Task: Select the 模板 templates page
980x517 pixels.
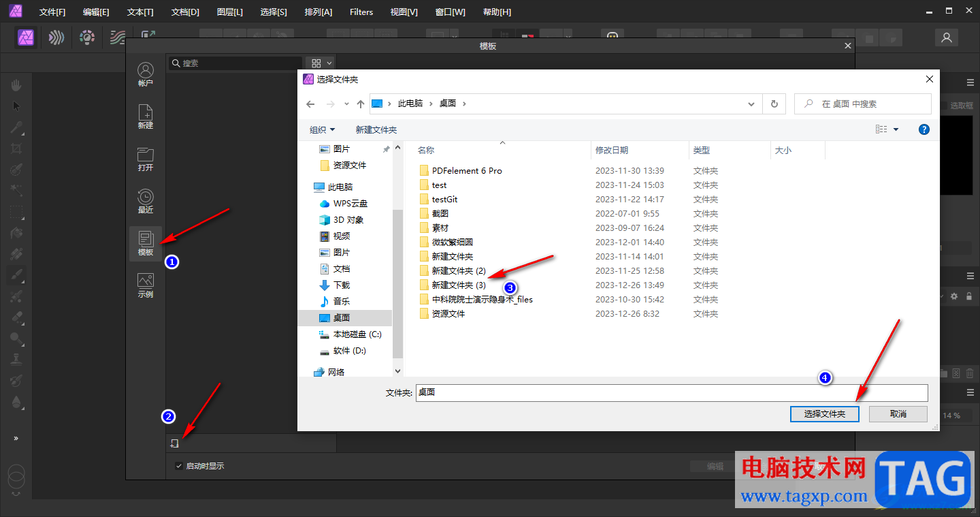Action: [x=146, y=244]
